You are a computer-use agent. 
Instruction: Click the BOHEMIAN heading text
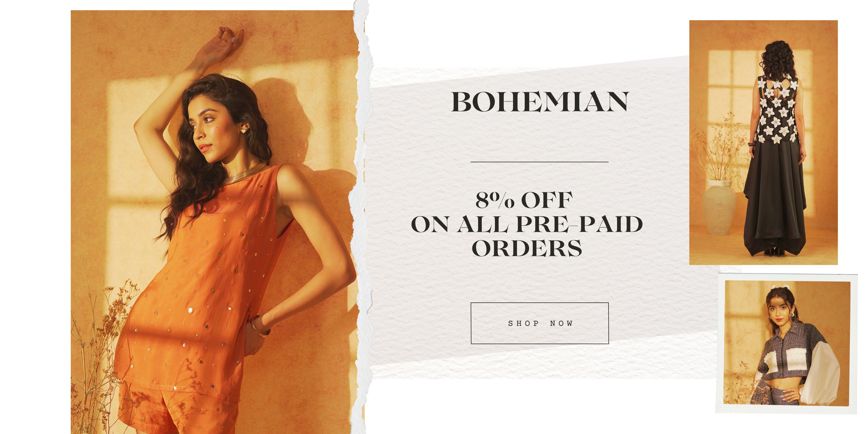[540, 102]
